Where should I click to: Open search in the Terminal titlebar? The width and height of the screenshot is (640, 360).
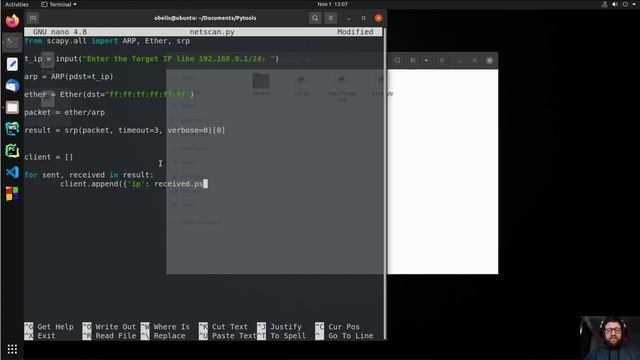tap(315, 18)
